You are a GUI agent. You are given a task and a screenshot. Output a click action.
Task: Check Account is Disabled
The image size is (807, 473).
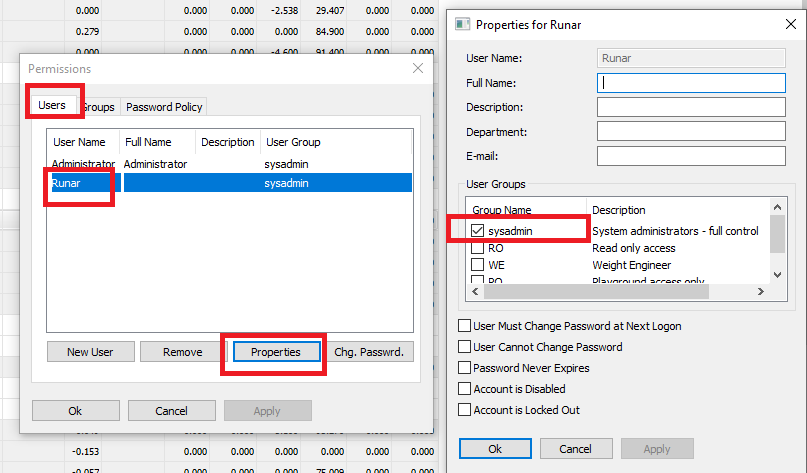click(x=464, y=389)
